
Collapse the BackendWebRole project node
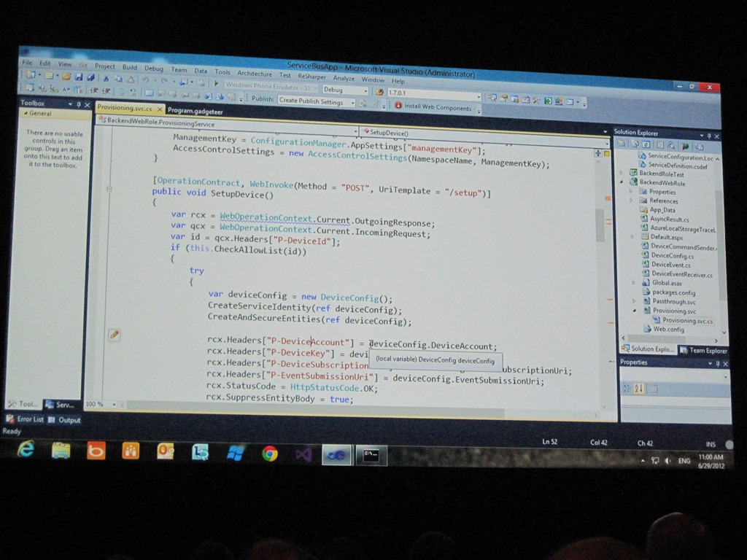point(622,182)
